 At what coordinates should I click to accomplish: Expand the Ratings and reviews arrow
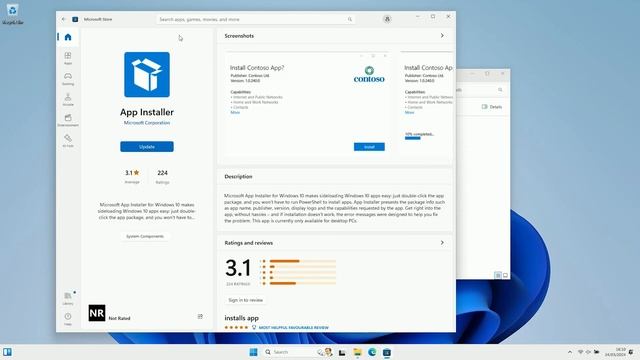(442, 242)
